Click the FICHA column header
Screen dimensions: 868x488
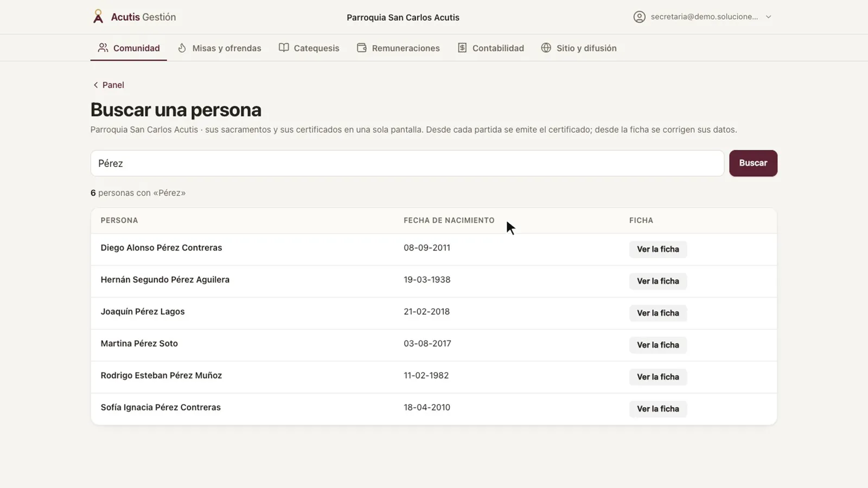pyautogui.click(x=641, y=221)
